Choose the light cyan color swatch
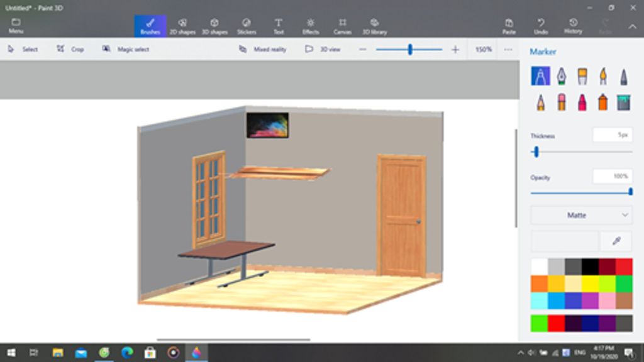 tap(539, 300)
